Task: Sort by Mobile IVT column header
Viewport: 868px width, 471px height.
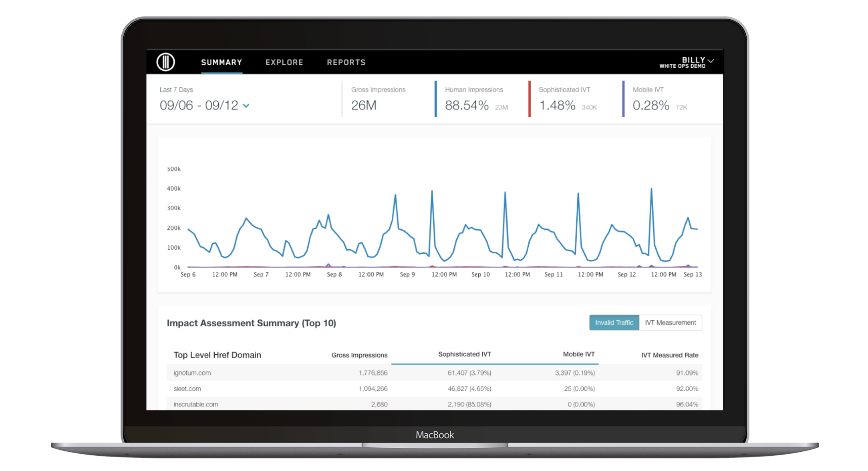Action: pos(578,354)
